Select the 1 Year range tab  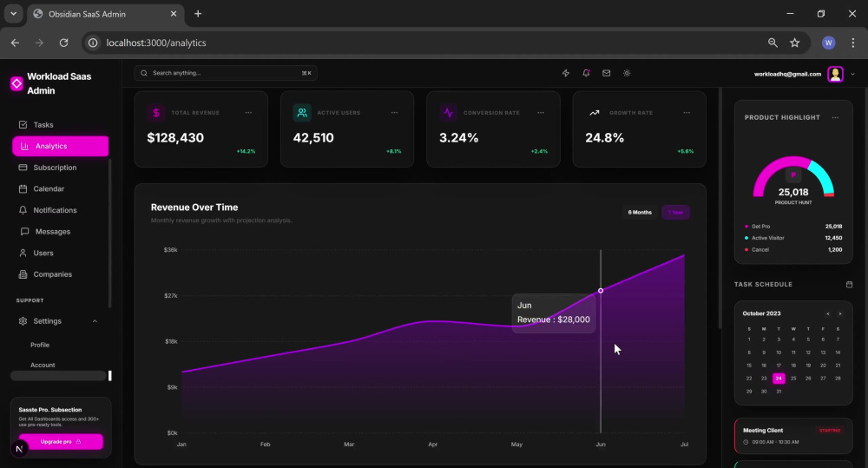(x=675, y=212)
